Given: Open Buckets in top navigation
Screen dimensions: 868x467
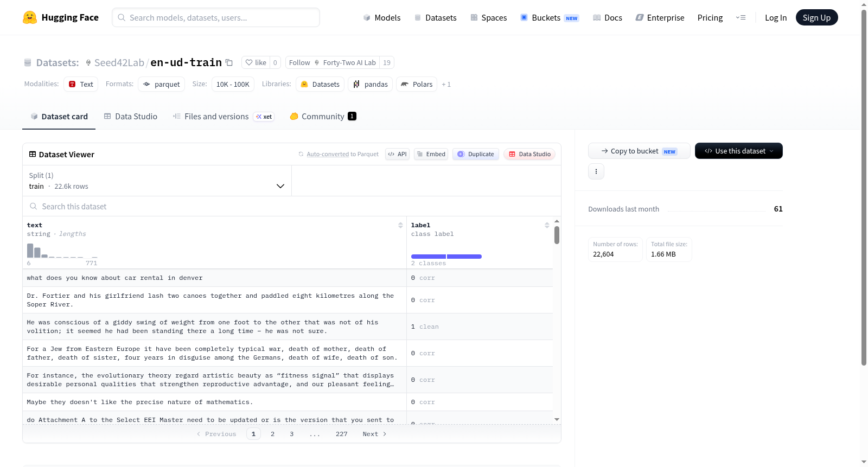Looking at the screenshot, I should click(550, 17).
